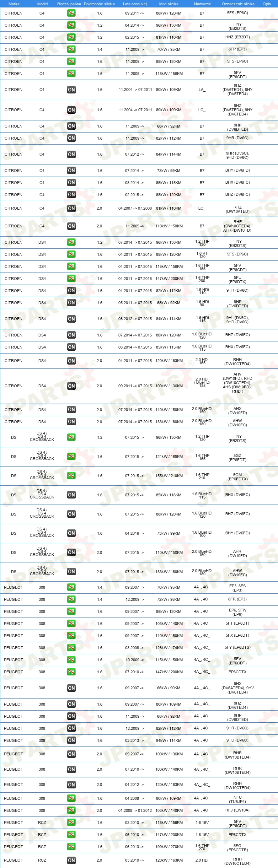Click PB fuel icon in C4 8FP (EP3) row
This screenshot has height=868, width=278.
[71, 49]
